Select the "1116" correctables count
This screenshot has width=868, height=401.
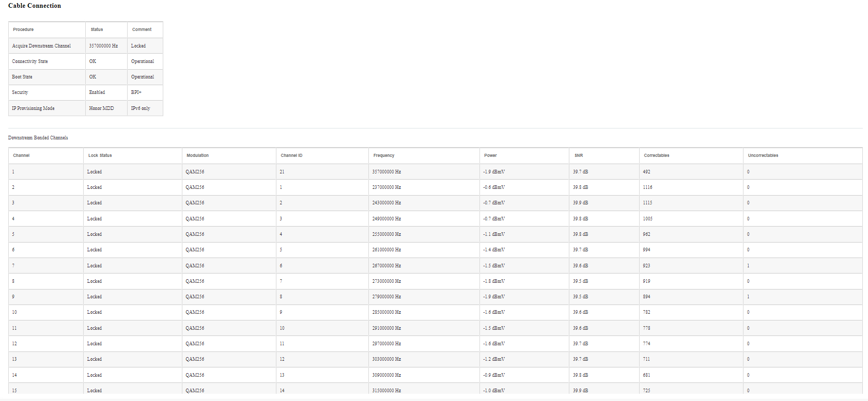pyautogui.click(x=647, y=187)
